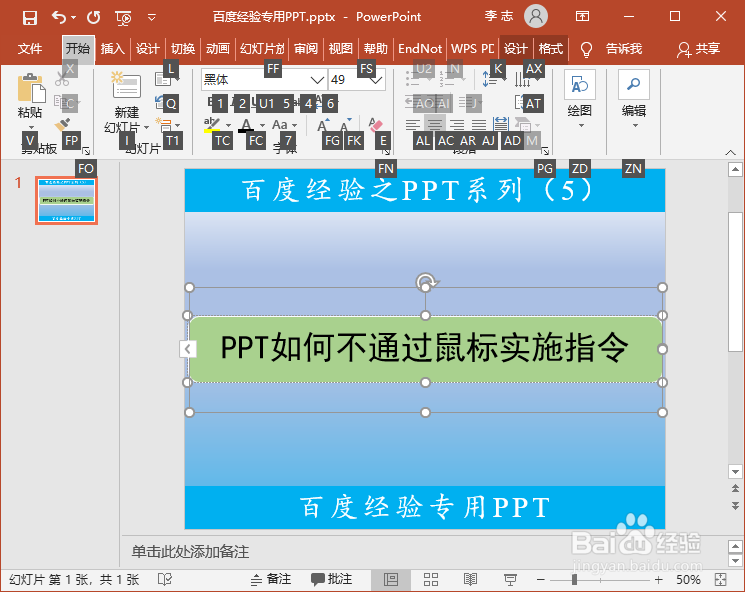Screen dimensions: 745x592
Task: Adjust the zoom slider handle
Action: 574,580
